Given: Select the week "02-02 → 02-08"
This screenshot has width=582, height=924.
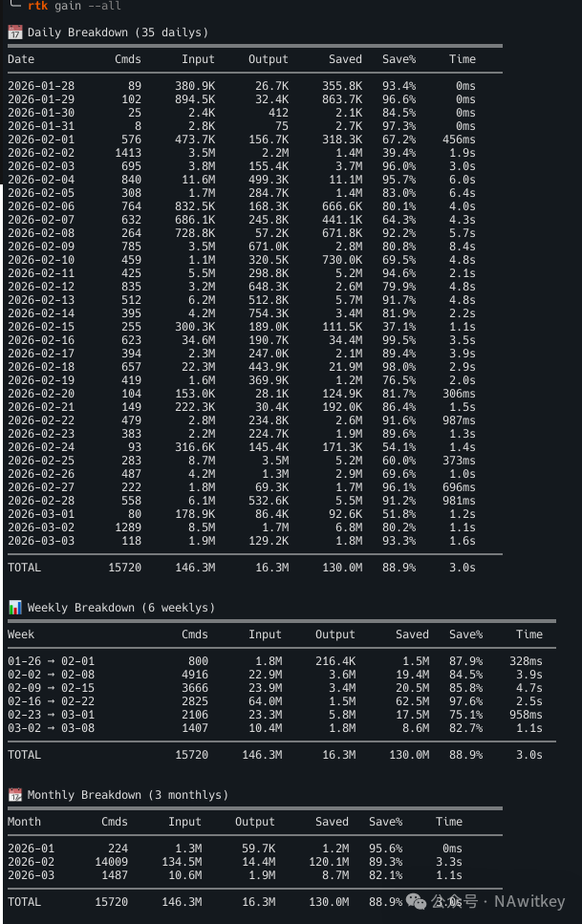Looking at the screenshot, I should 52,675.
